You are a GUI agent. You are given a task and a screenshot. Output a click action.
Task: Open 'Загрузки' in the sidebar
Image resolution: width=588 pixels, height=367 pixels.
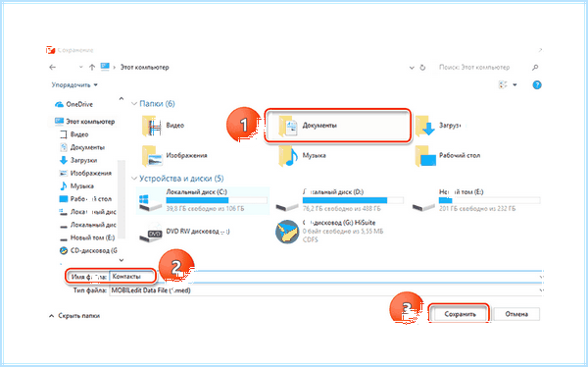pos(78,160)
